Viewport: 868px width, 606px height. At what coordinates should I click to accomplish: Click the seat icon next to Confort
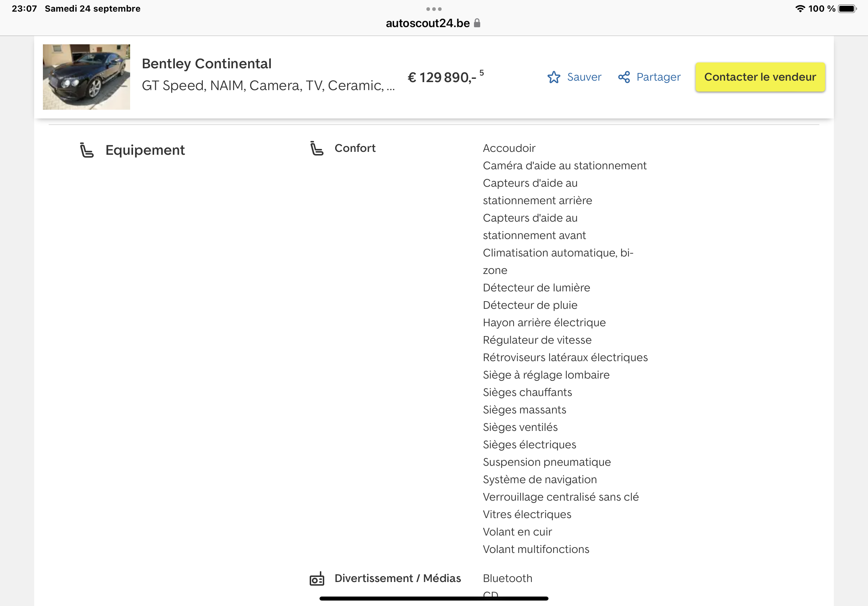tap(317, 148)
